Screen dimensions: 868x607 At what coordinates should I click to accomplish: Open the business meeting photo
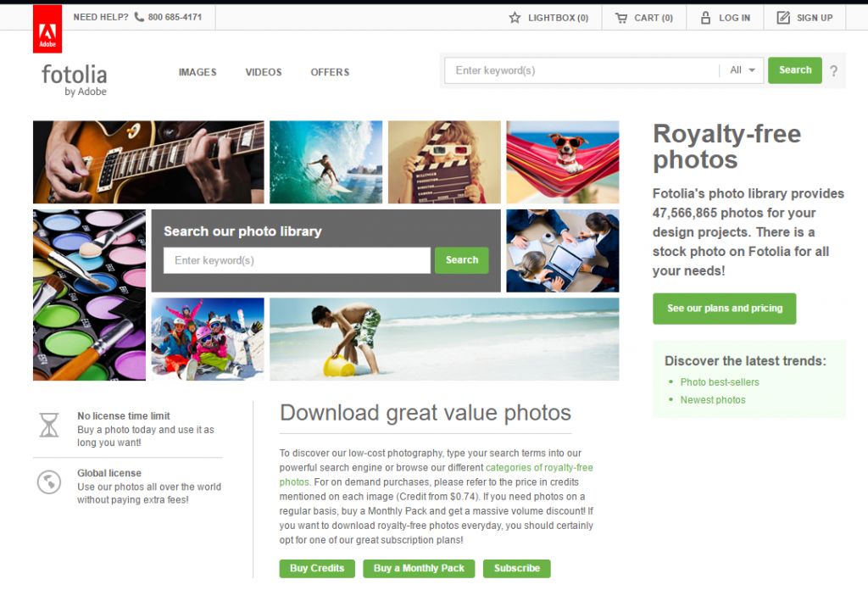(x=563, y=251)
